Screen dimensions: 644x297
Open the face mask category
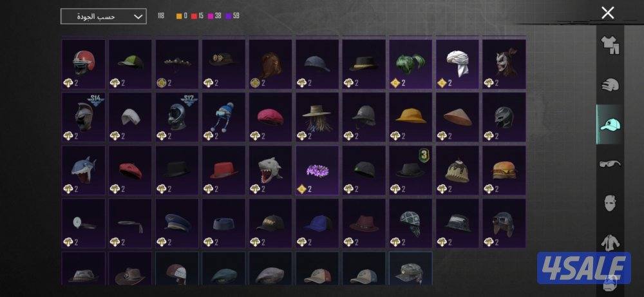(x=610, y=203)
